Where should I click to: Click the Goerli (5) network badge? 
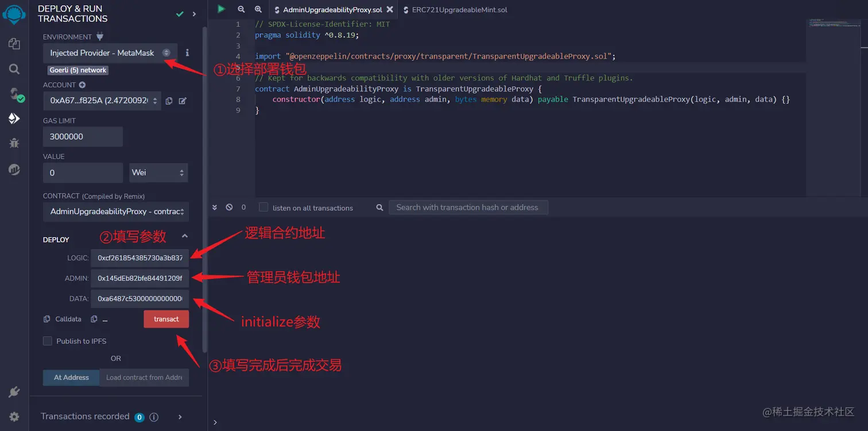coord(78,70)
